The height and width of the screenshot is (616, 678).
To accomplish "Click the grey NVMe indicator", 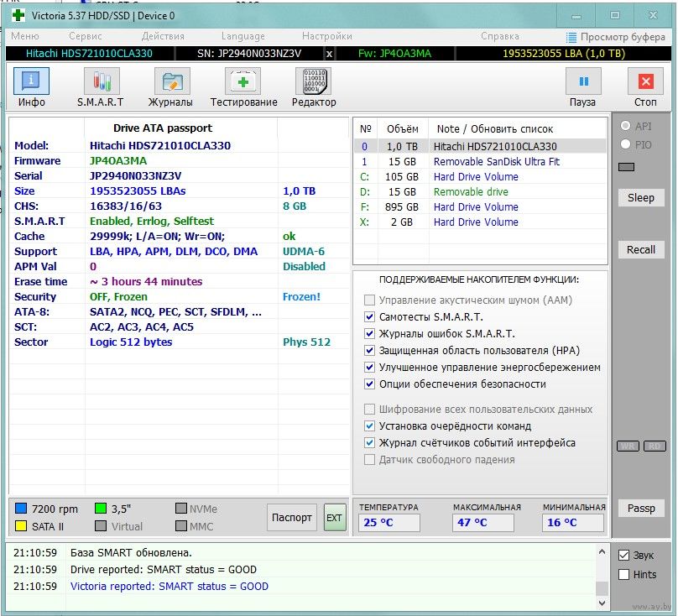I will coord(181,508).
